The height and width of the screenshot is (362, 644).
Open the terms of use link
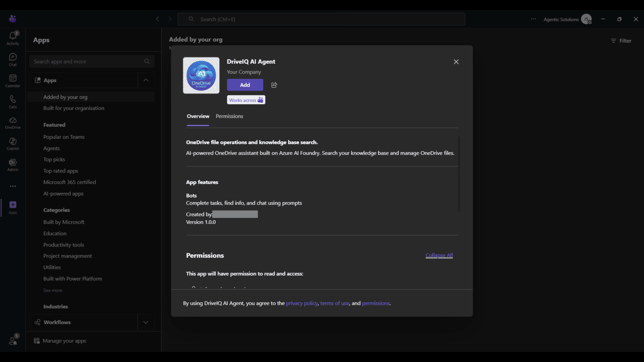(335, 303)
